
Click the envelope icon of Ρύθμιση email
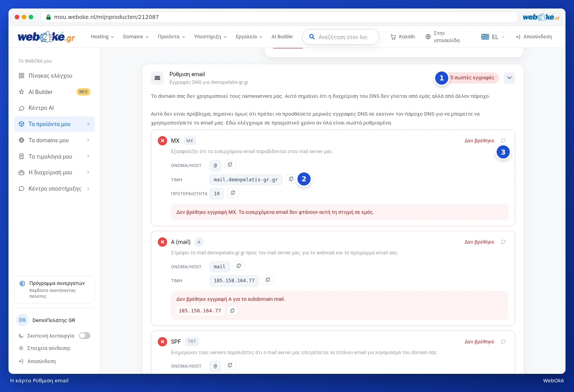tap(157, 78)
